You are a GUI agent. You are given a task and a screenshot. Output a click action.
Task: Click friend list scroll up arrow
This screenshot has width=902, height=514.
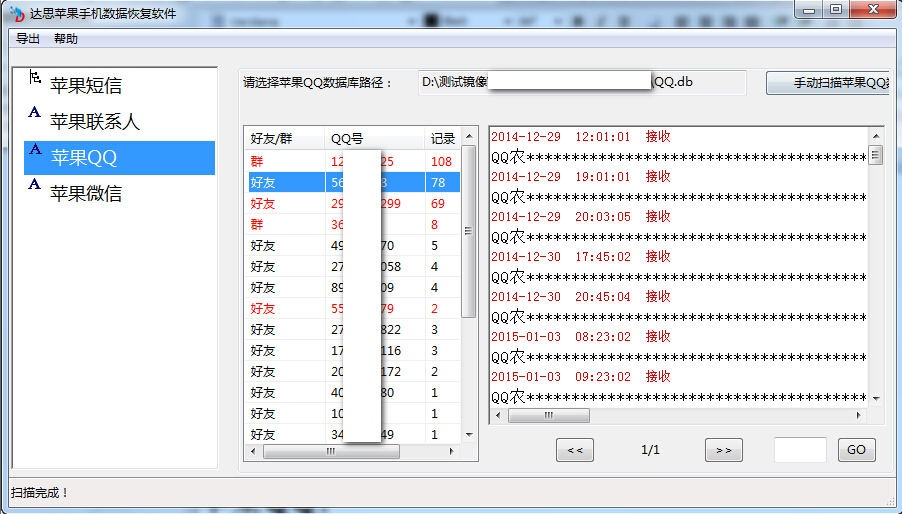[x=469, y=136]
